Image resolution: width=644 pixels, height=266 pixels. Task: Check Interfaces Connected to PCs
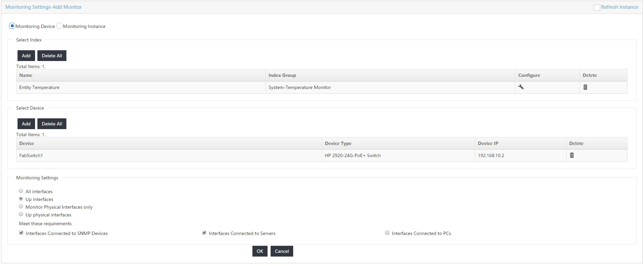(x=387, y=233)
